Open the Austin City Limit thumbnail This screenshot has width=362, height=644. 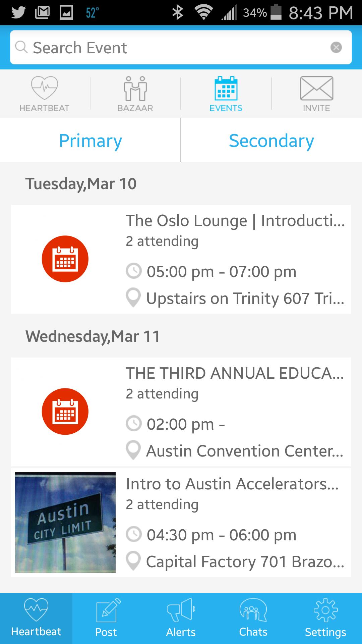(x=65, y=522)
